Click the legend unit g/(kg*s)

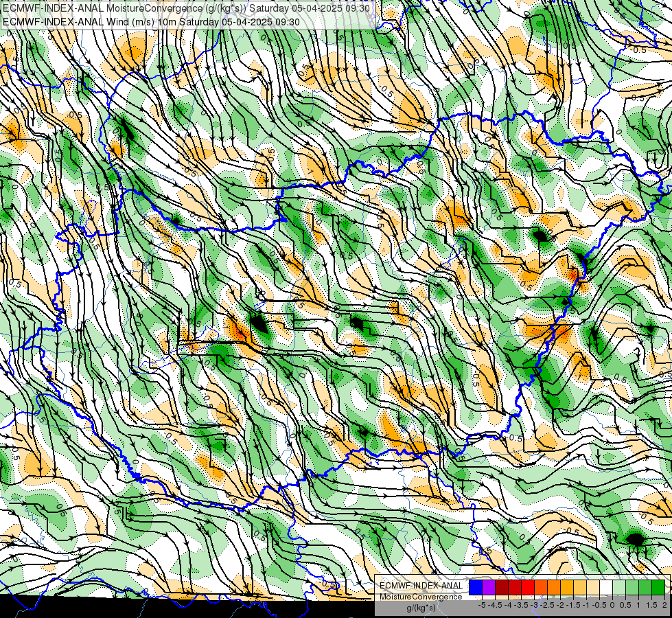(421, 608)
